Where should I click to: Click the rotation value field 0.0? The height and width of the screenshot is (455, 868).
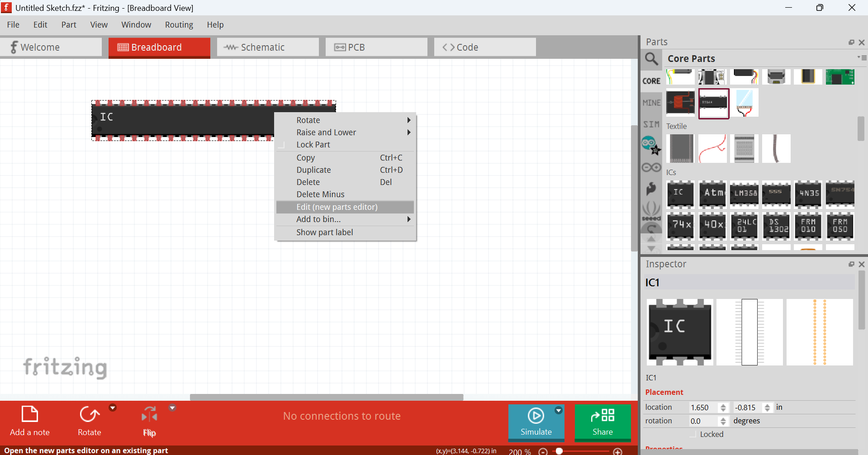(703, 421)
